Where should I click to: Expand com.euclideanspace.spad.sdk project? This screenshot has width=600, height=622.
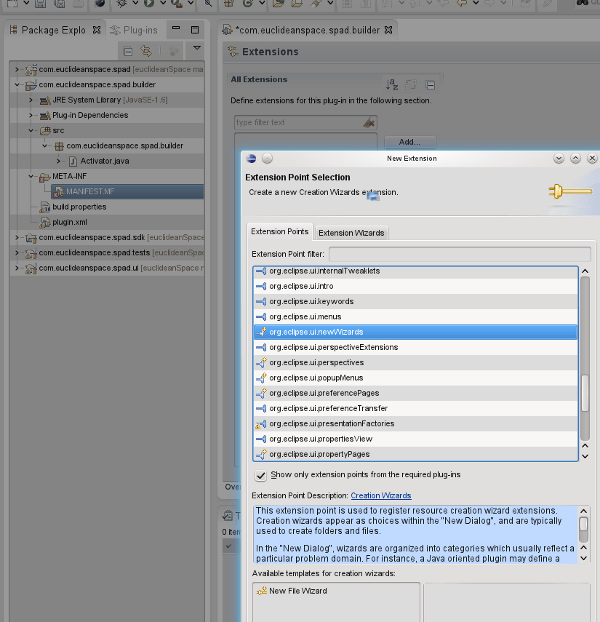(x=17, y=237)
